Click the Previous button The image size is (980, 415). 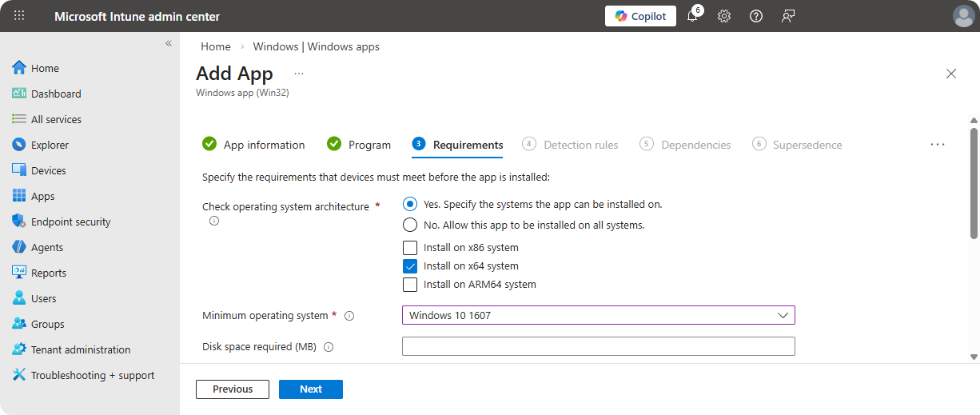click(233, 389)
